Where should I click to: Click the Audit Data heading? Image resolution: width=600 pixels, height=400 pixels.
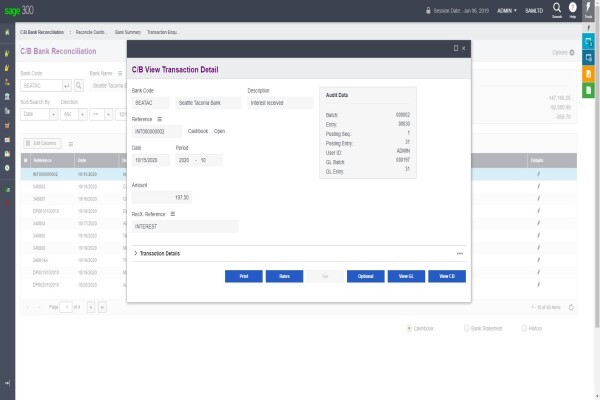[x=337, y=95]
